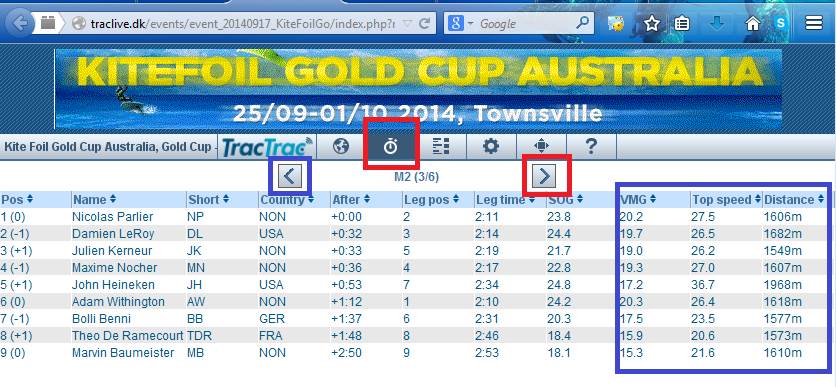Screen dimensions: 836x387
Task: Select the John Heineken name cell
Action: [113, 285]
